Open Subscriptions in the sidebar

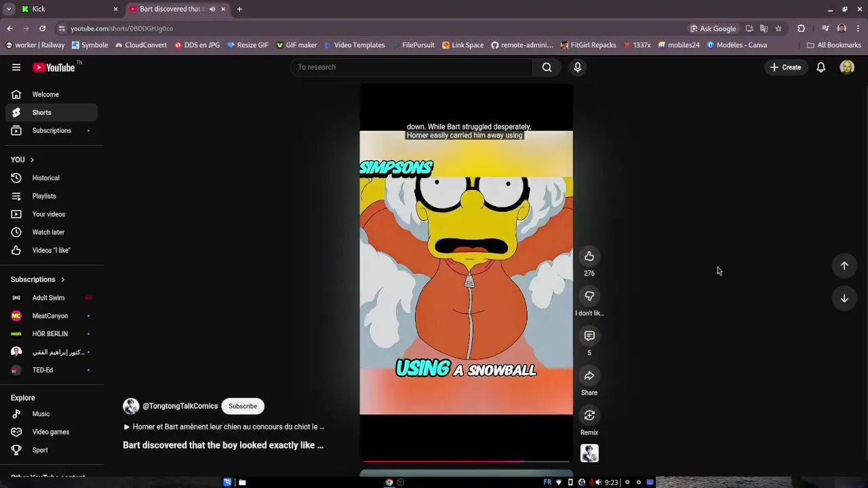pos(52,130)
